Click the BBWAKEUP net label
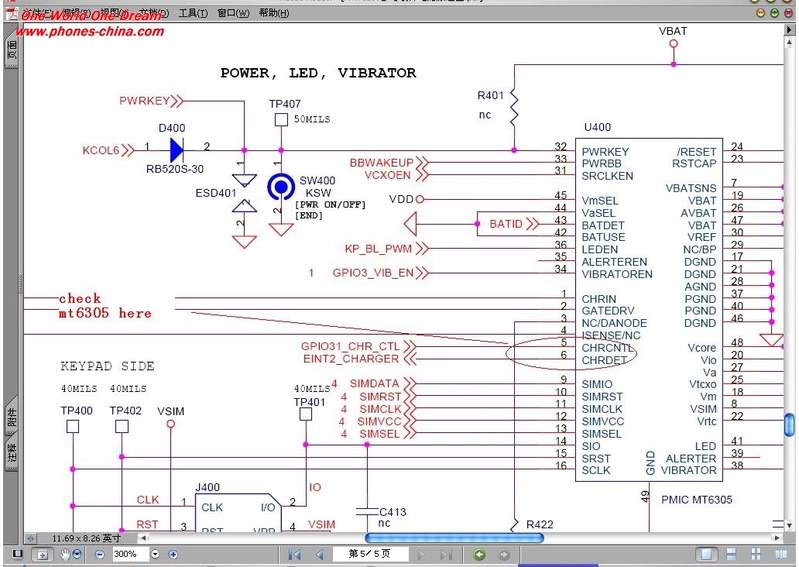 click(x=381, y=163)
